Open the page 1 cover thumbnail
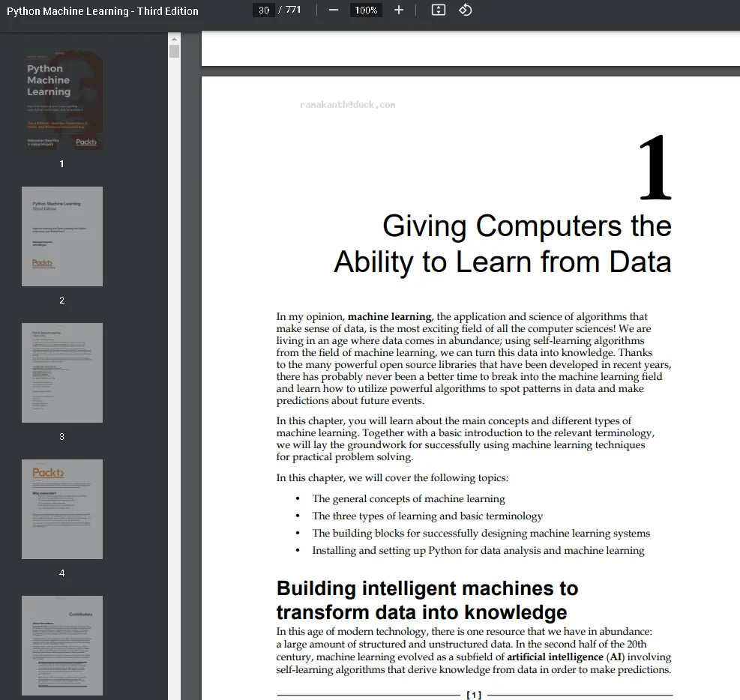Viewport: 740px width, 700px height. tap(62, 100)
